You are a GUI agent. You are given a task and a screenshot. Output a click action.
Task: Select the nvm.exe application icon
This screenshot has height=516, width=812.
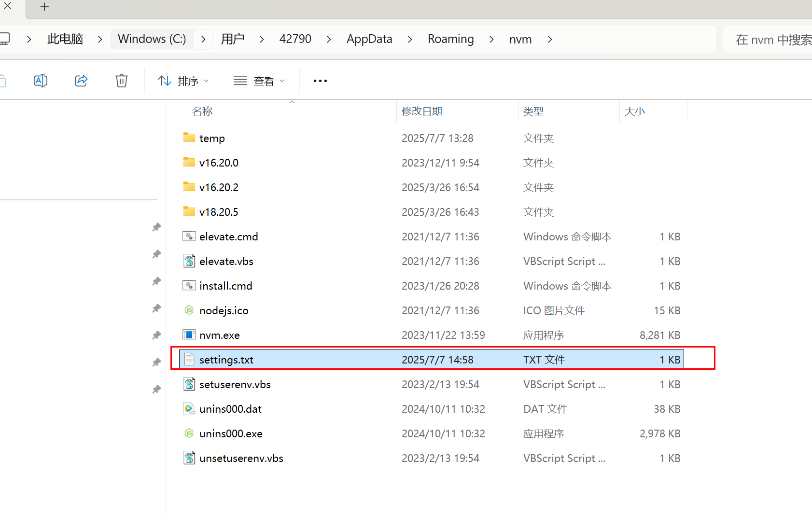[x=189, y=335]
